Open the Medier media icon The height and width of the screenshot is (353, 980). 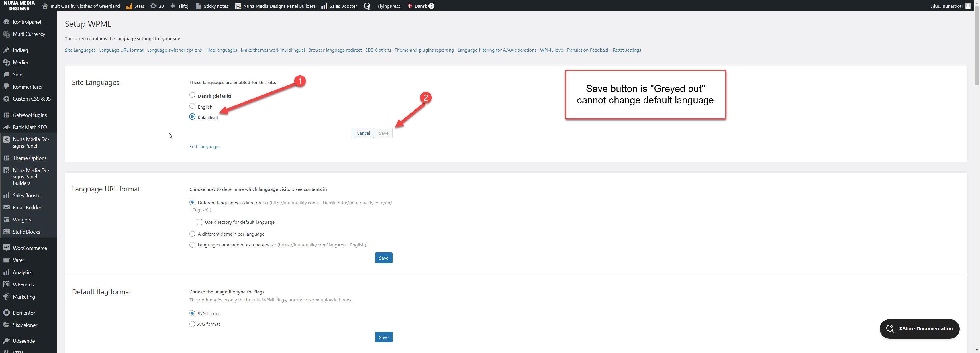[7, 62]
